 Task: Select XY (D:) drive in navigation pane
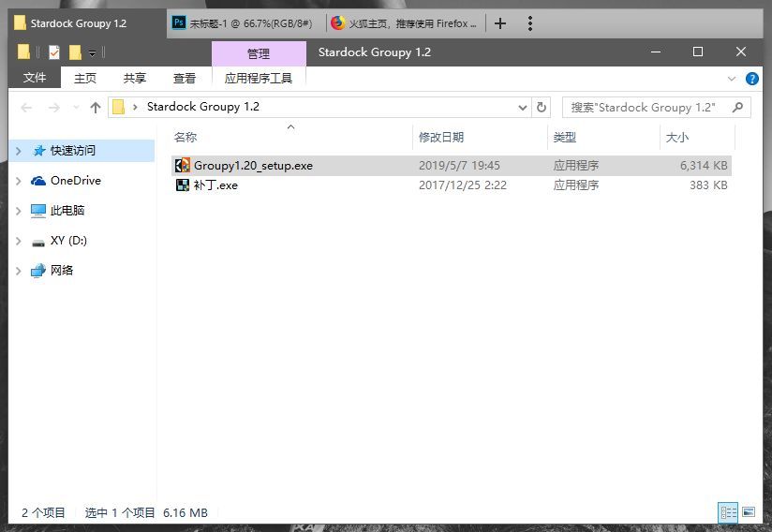click(x=68, y=240)
